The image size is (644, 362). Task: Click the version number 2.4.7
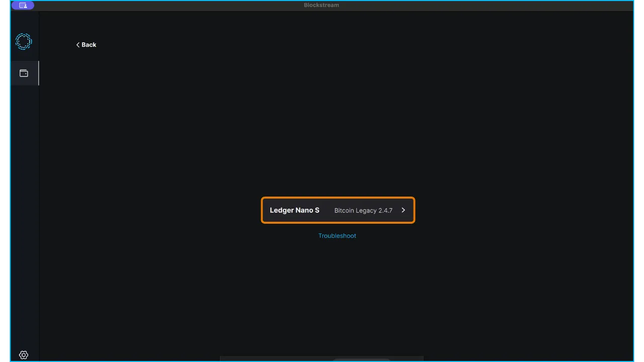pos(385,211)
